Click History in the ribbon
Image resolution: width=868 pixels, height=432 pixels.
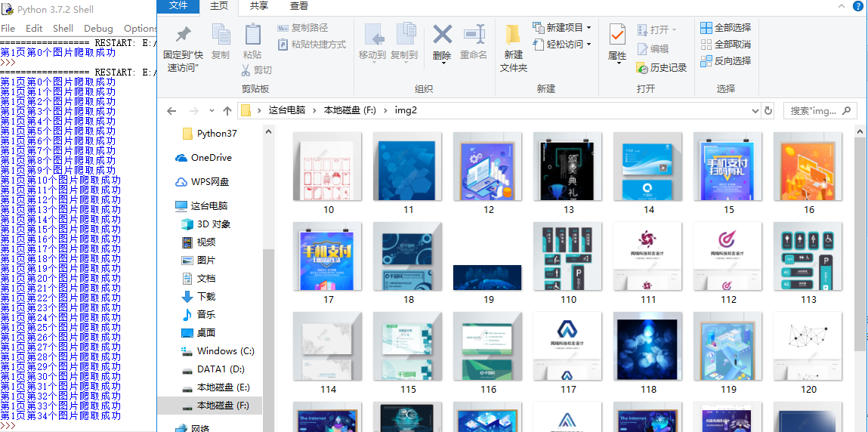click(662, 67)
